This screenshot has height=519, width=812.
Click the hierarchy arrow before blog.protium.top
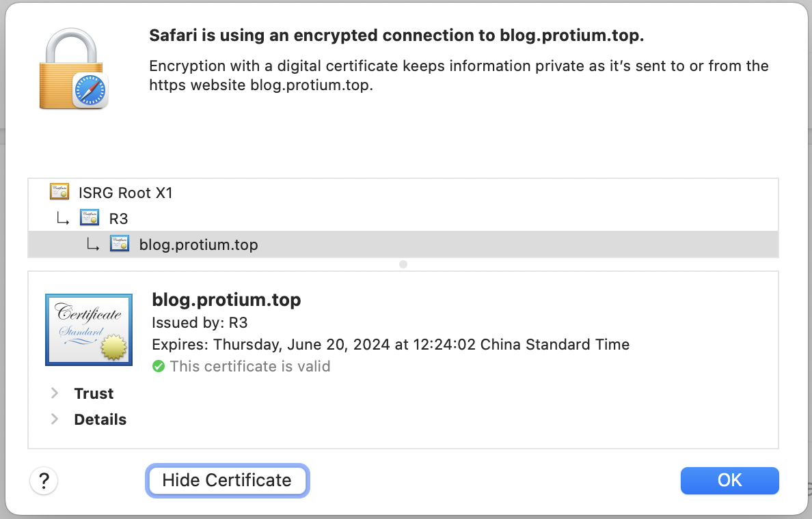[x=93, y=244]
